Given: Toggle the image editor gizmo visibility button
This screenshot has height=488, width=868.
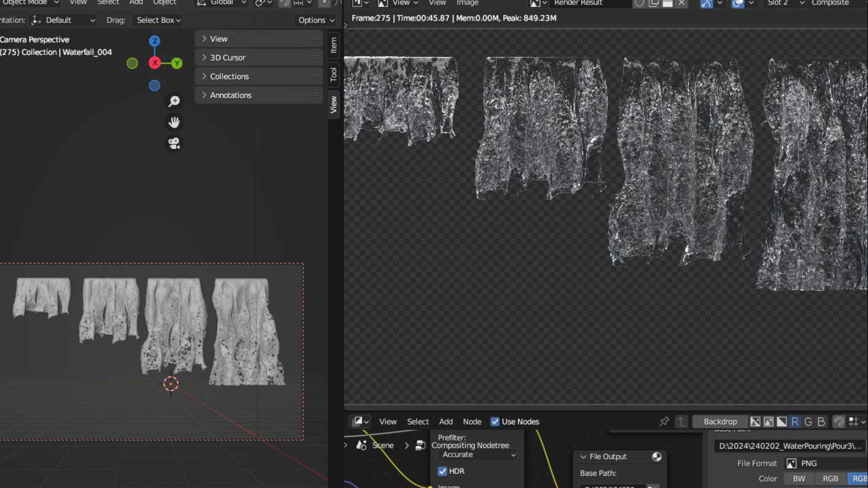Looking at the screenshot, I should coord(706,3).
